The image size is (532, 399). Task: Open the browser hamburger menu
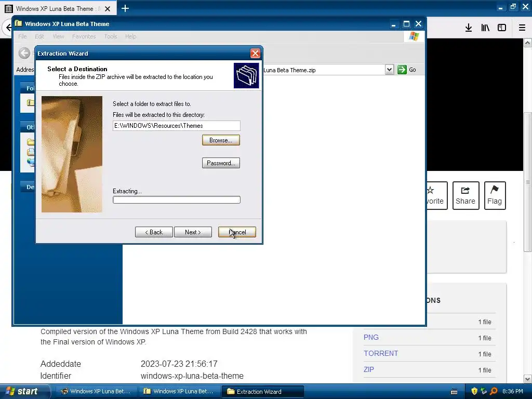pos(522,28)
